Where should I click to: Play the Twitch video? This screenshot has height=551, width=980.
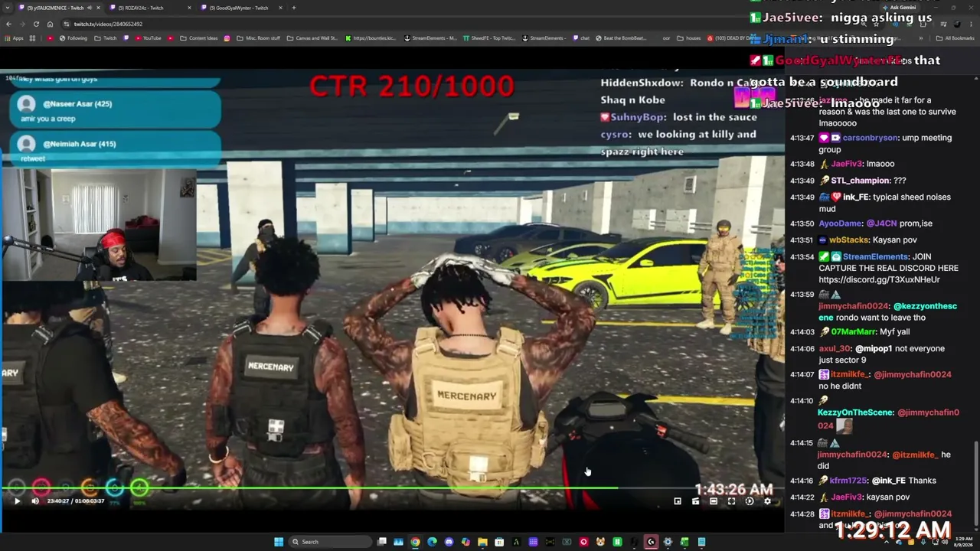[x=17, y=501]
